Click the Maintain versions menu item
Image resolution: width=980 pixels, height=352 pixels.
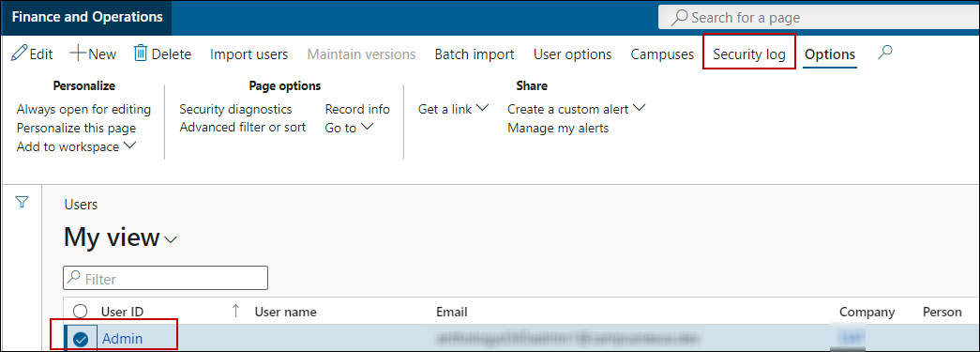point(361,54)
